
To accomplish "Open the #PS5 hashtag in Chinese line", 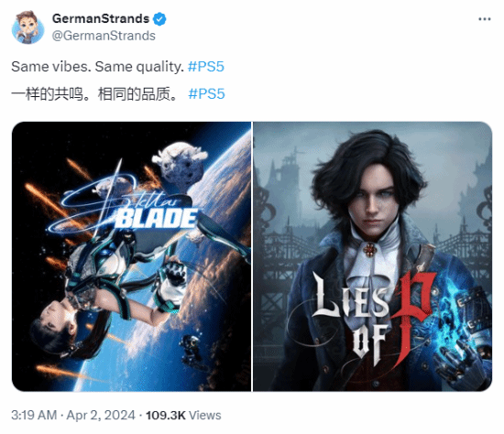I will tap(206, 93).
